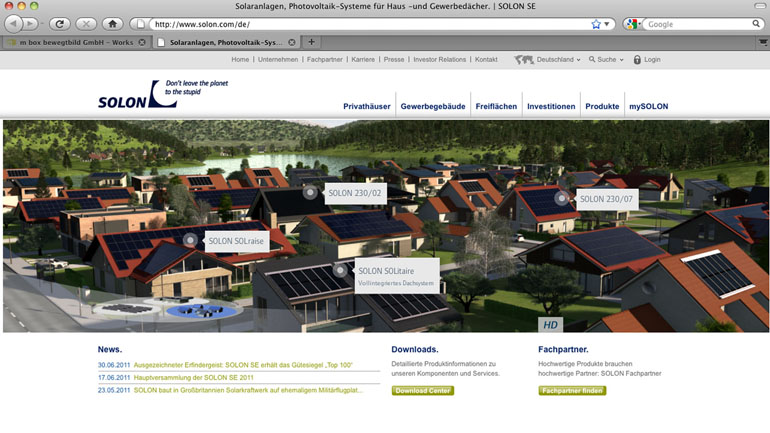Select the blue round platform with house models
The image size is (770, 433).
click(201, 311)
